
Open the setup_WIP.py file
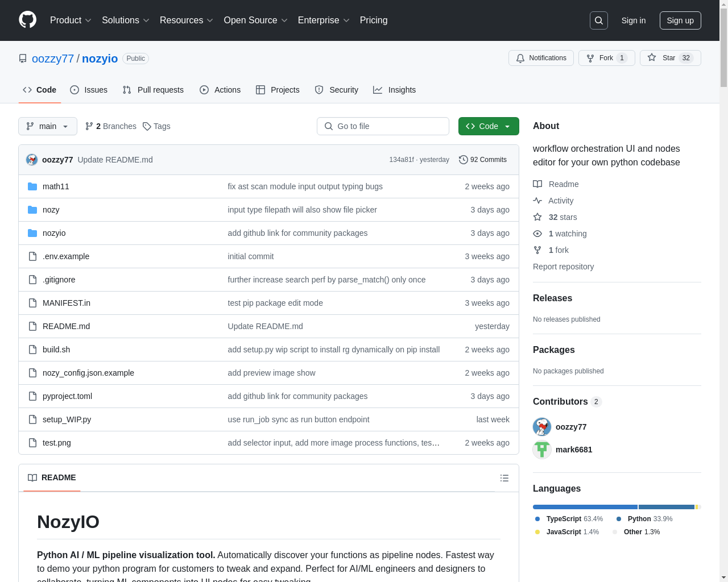click(67, 419)
